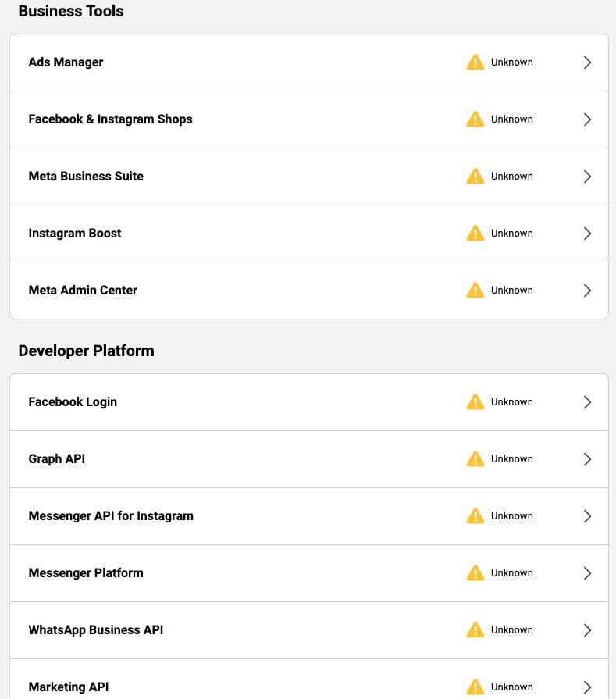The width and height of the screenshot is (616, 699).
Task: Click the warning icon beside Facebook Login
Action: click(475, 401)
